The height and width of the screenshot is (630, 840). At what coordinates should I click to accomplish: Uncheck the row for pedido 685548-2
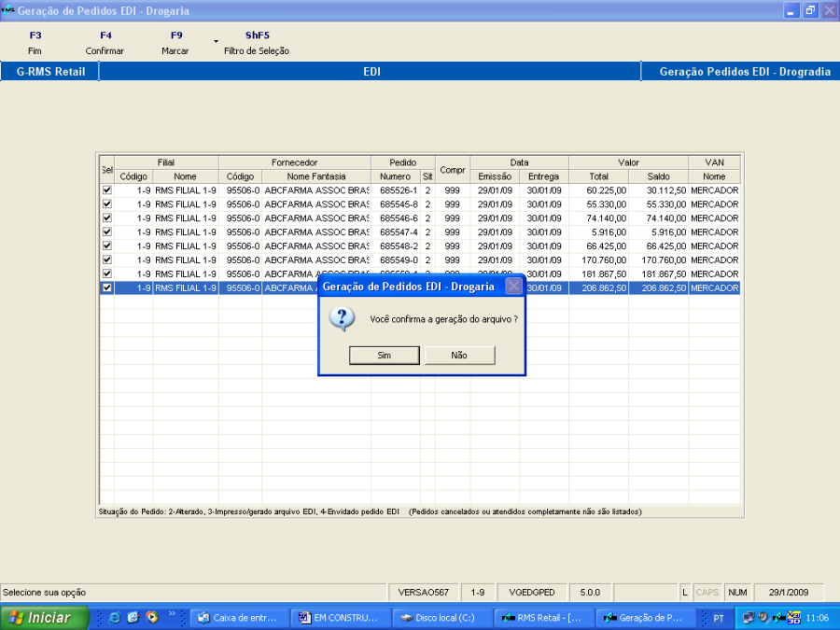click(x=107, y=245)
